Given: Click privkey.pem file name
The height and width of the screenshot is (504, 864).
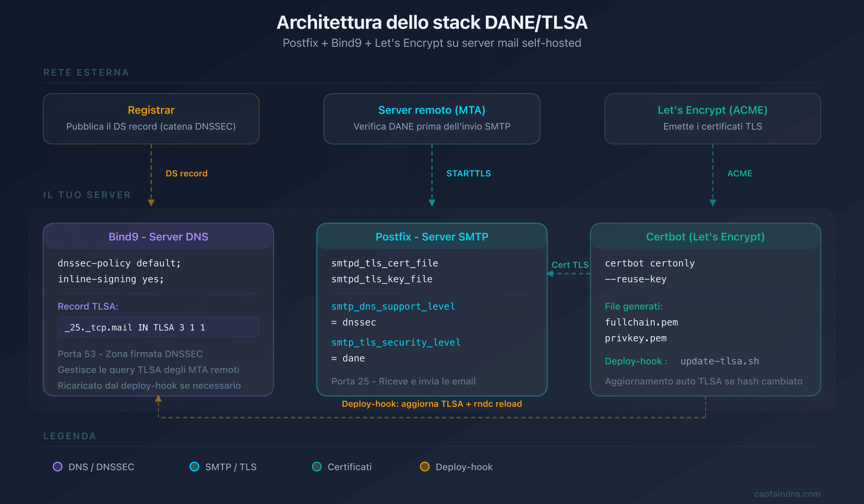Looking at the screenshot, I should tap(636, 338).
